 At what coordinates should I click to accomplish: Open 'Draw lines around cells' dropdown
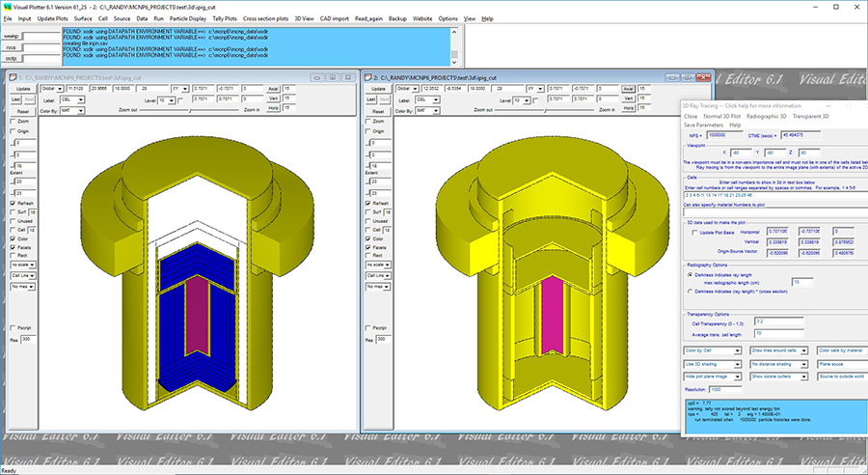point(779,350)
